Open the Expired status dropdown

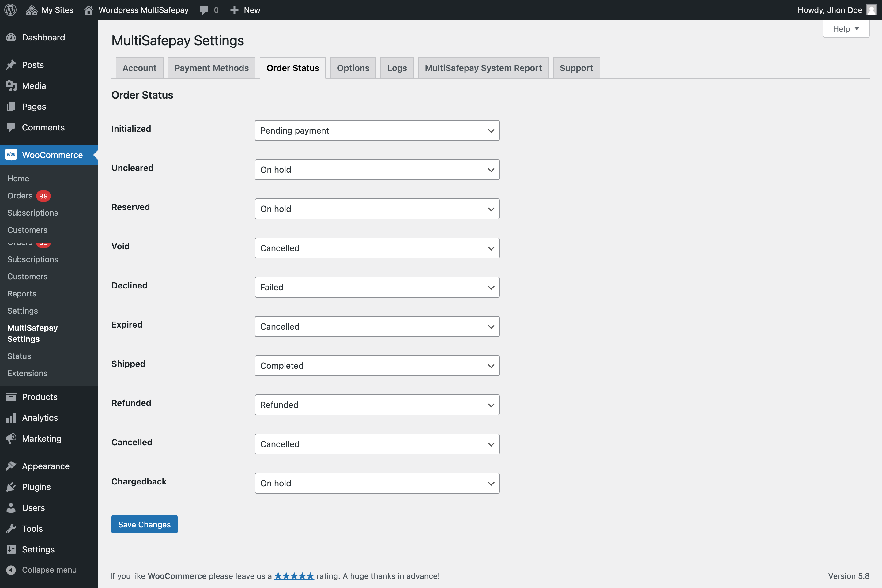[377, 326]
